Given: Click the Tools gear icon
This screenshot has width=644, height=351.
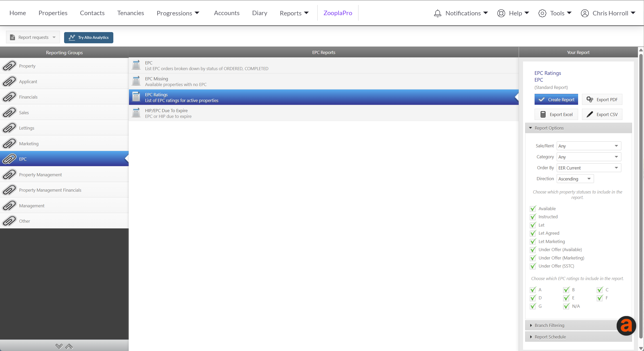Looking at the screenshot, I should pyautogui.click(x=542, y=13).
